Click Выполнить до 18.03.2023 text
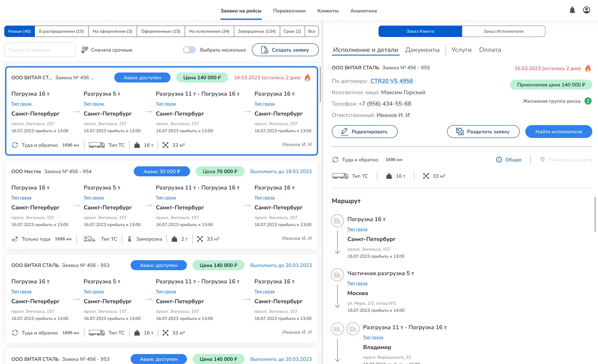Image resolution: width=598 pixels, height=364 pixels. click(x=281, y=171)
